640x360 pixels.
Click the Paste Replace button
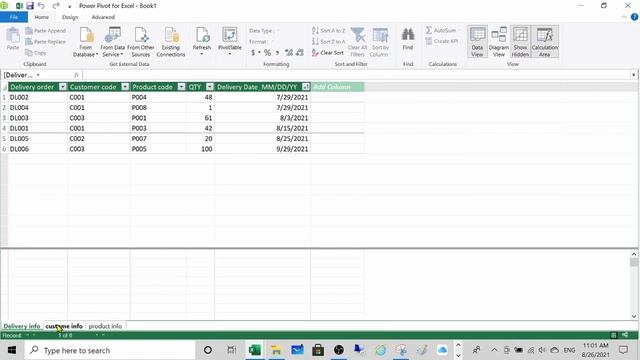[x=45, y=42]
